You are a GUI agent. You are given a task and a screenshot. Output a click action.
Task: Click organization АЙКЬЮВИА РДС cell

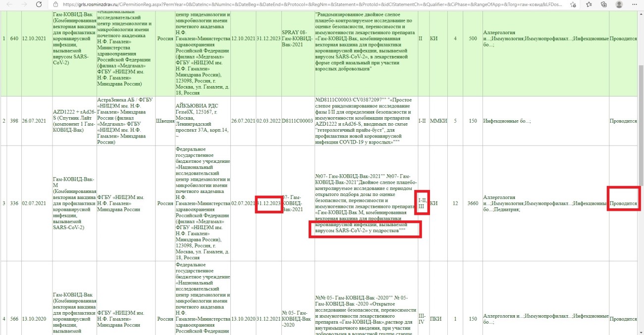coord(202,121)
